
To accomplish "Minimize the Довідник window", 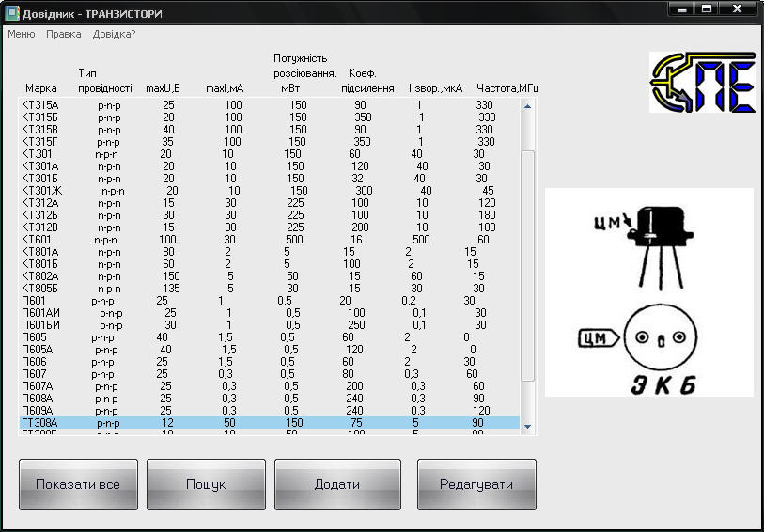I will tap(682, 8).
